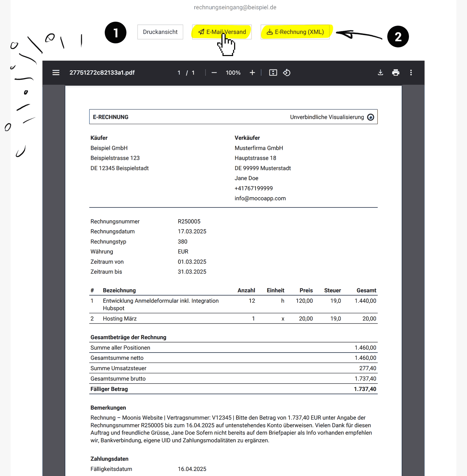
Task: Click the Bemerkungen heading
Action: click(108, 408)
